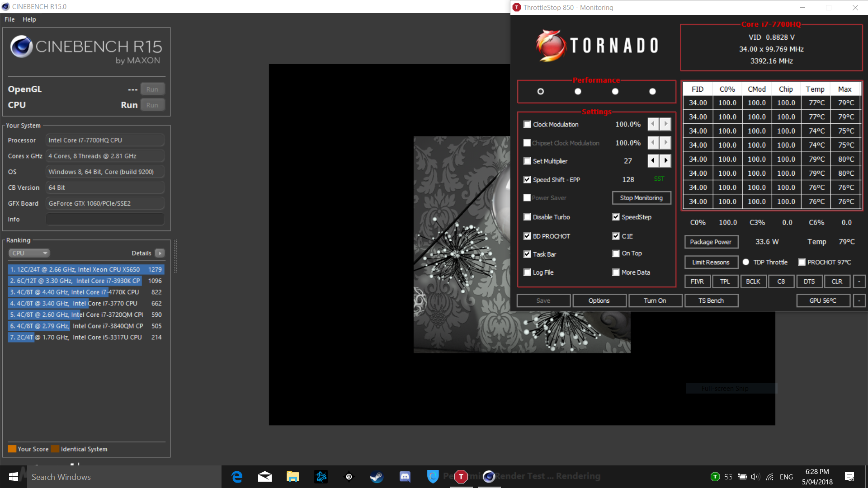Click Turn On button
The width and height of the screenshot is (868, 488).
click(655, 300)
